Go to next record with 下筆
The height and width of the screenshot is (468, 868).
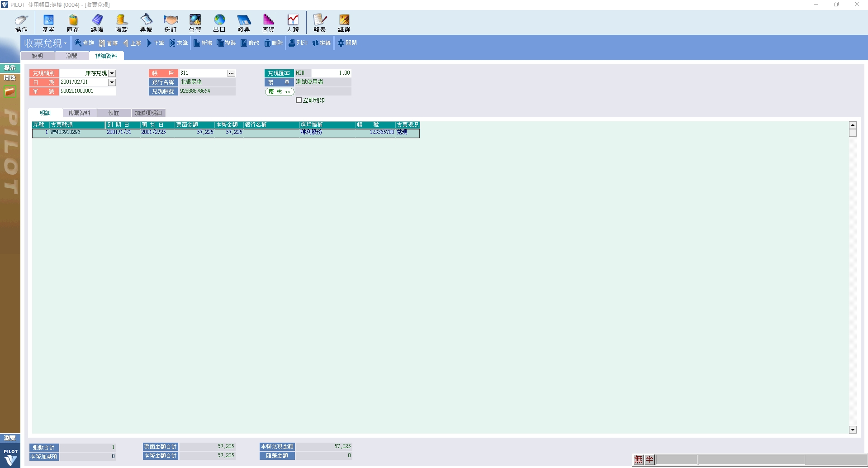155,43
